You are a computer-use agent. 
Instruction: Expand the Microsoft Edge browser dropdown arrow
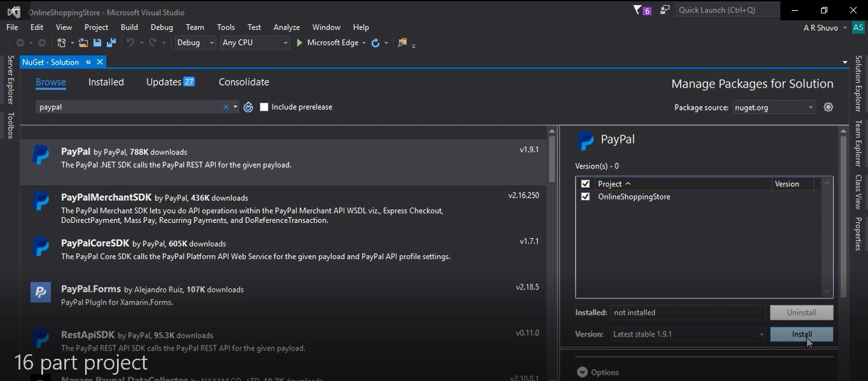pyautogui.click(x=364, y=43)
